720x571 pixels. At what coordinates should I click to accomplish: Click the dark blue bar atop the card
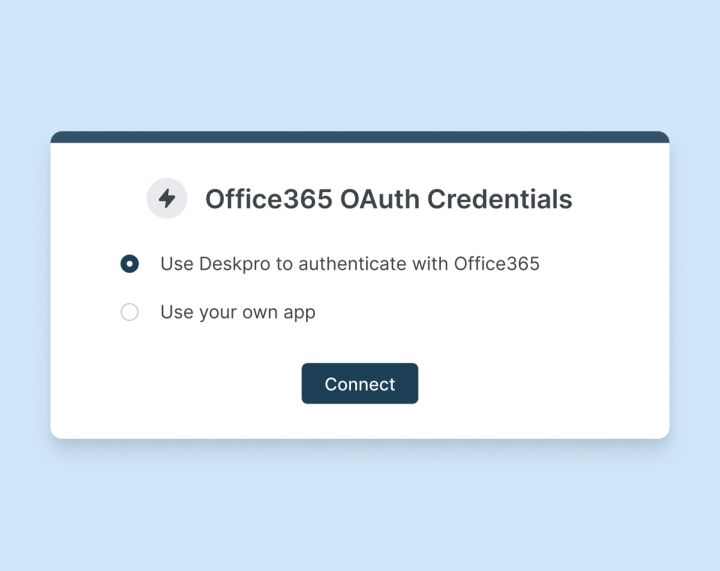click(360, 136)
